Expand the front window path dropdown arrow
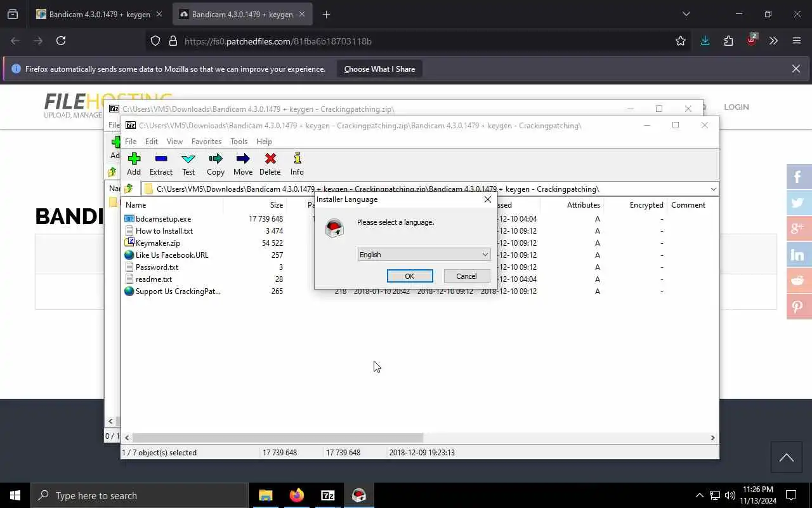Image resolution: width=812 pixels, height=508 pixels. click(713, 189)
